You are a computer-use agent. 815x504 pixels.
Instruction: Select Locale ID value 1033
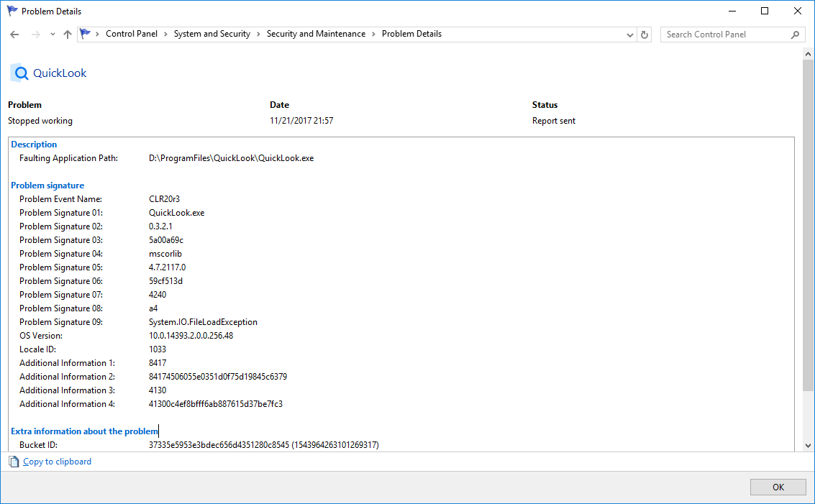point(158,349)
